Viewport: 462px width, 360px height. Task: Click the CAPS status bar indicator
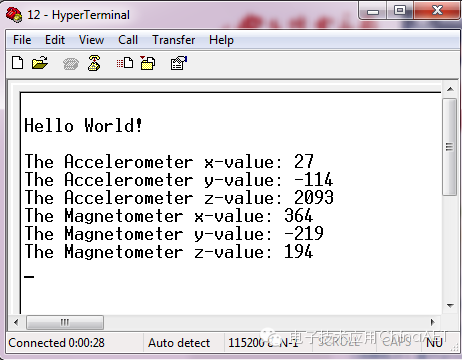(x=397, y=342)
